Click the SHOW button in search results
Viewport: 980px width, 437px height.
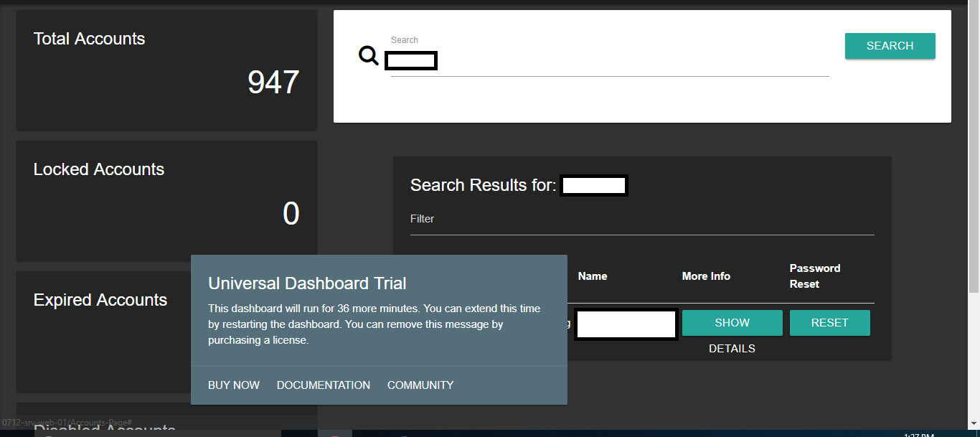pyautogui.click(x=732, y=322)
